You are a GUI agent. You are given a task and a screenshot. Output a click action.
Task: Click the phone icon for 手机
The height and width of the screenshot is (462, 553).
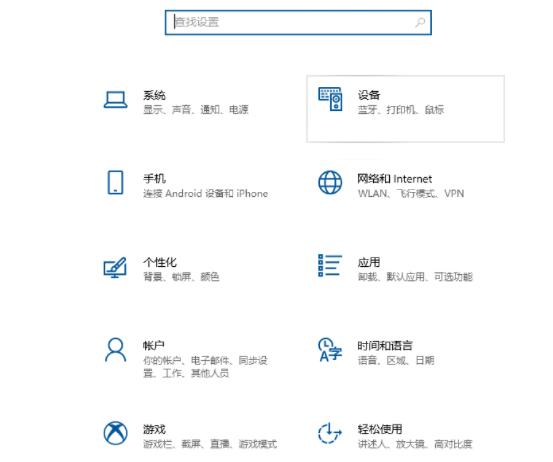[x=115, y=182]
